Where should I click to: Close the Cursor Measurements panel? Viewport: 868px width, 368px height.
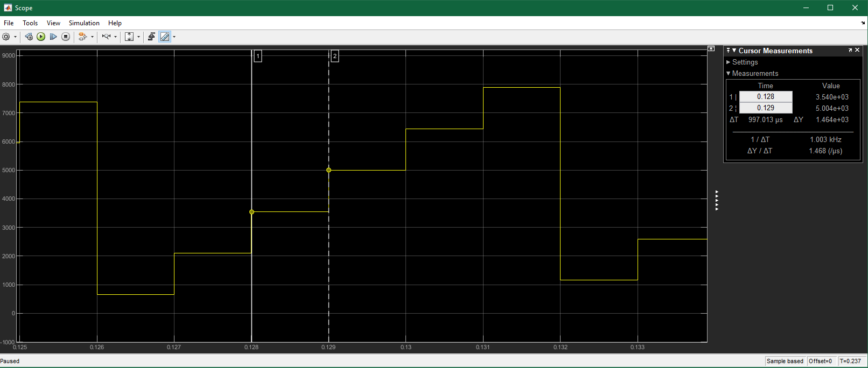858,50
